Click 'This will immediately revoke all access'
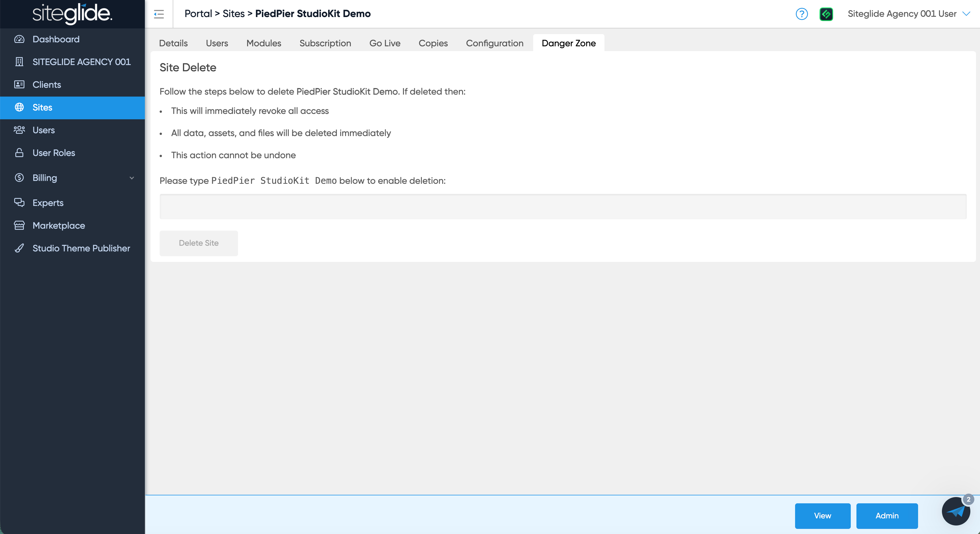The height and width of the screenshot is (534, 980). tap(250, 111)
